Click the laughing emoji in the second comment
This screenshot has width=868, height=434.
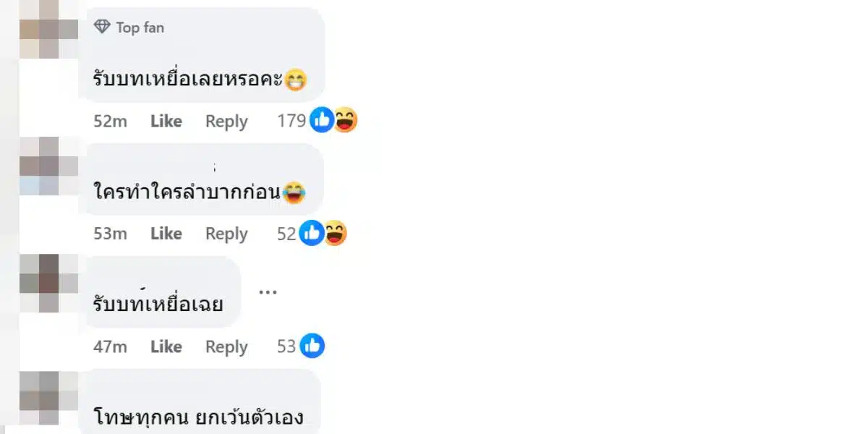tap(294, 194)
